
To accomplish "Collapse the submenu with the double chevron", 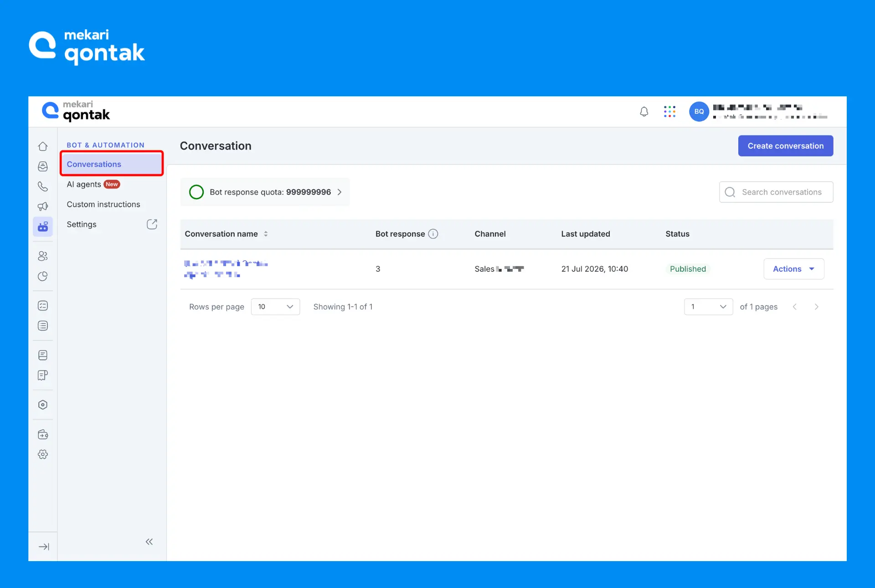I will (x=149, y=542).
